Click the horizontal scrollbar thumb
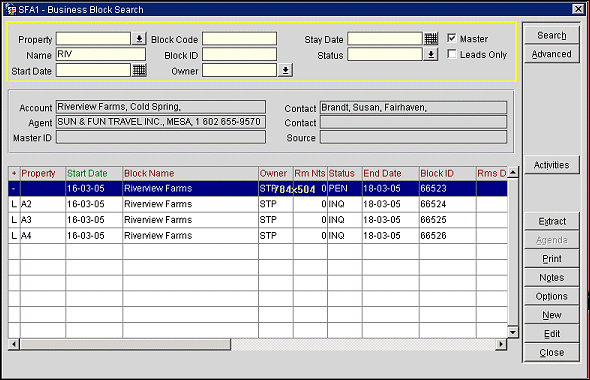 (x=125, y=344)
